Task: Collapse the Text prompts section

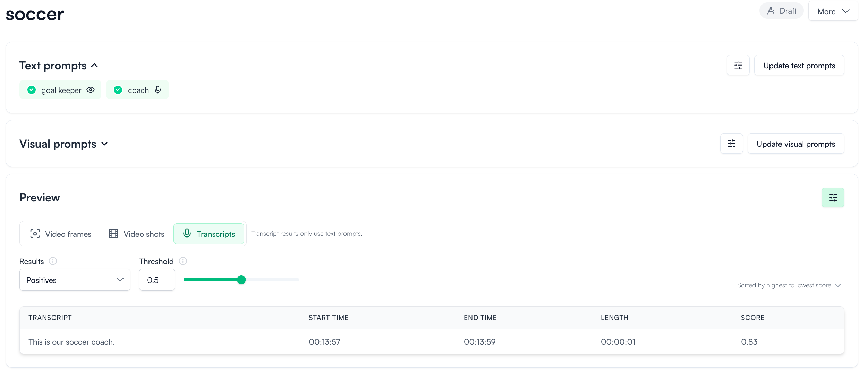Action: tap(94, 66)
